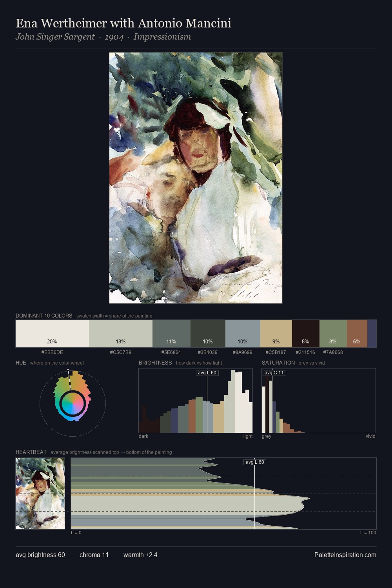This screenshot has height=588, width=392.
Task: Click the hex code '#7A8668' text
Action: (x=333, y=352)
